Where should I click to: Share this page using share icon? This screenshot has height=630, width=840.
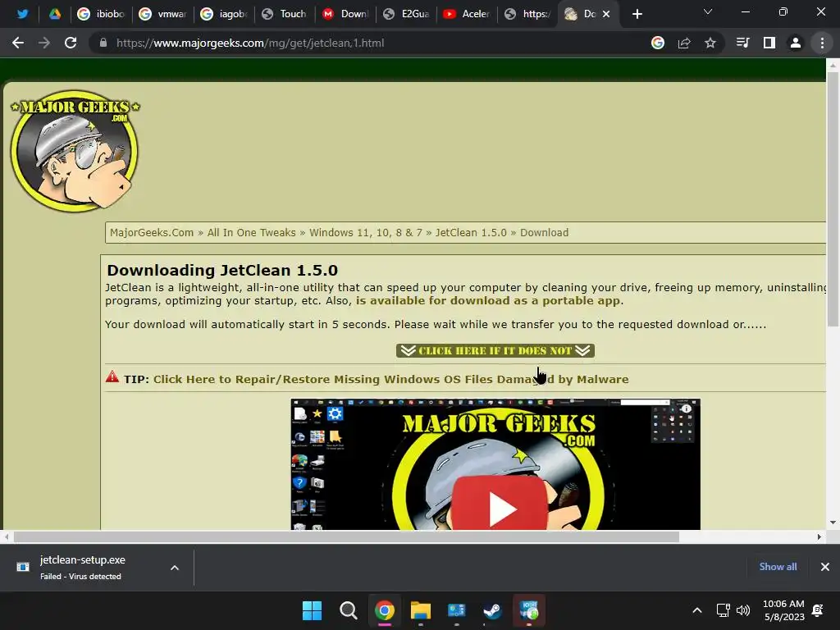[x=684, y=43]
